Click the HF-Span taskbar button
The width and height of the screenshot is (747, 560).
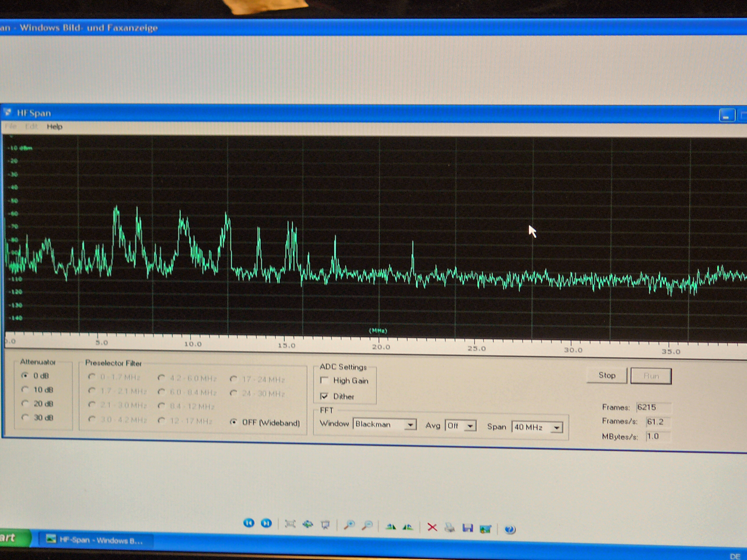[x=95, y=540]
